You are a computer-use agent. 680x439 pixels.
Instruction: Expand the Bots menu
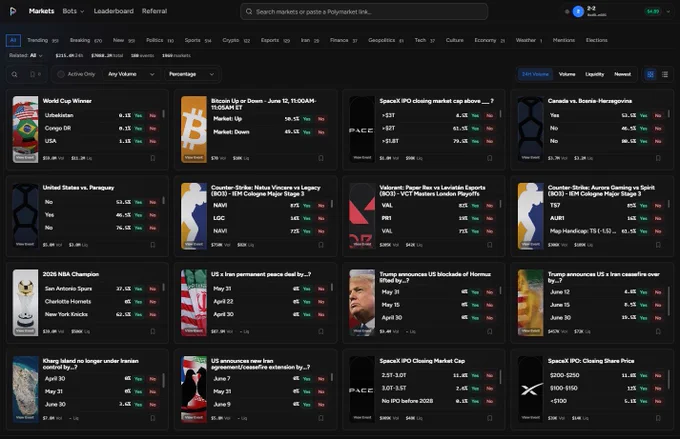coord(73,11)
